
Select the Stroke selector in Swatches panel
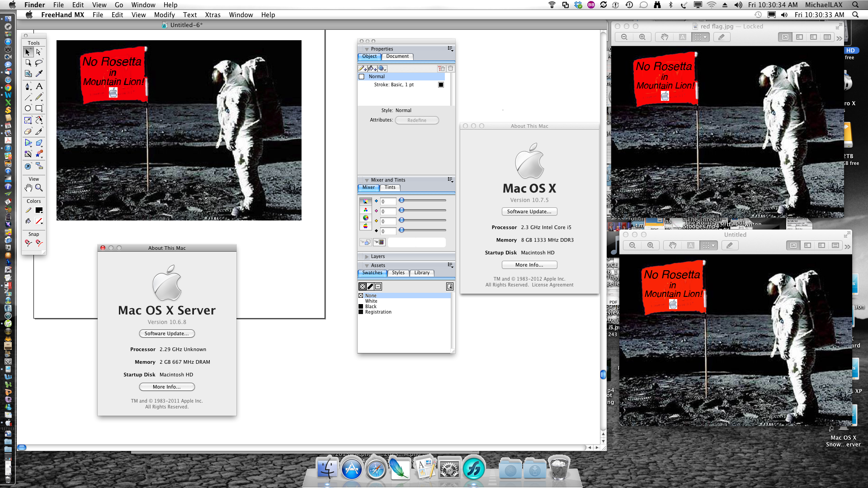[370, 286]
